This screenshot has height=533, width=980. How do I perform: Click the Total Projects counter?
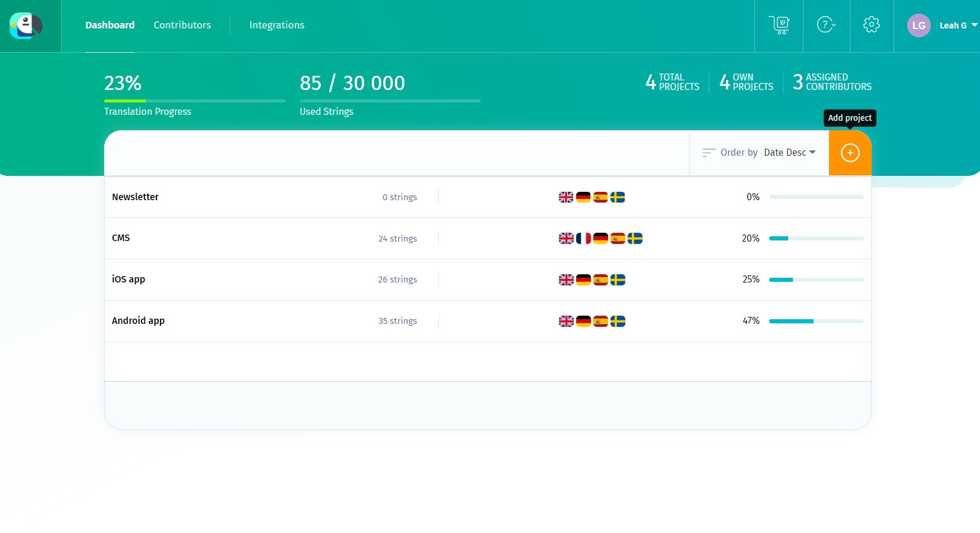pyautogui.click(x=673, y=82)
